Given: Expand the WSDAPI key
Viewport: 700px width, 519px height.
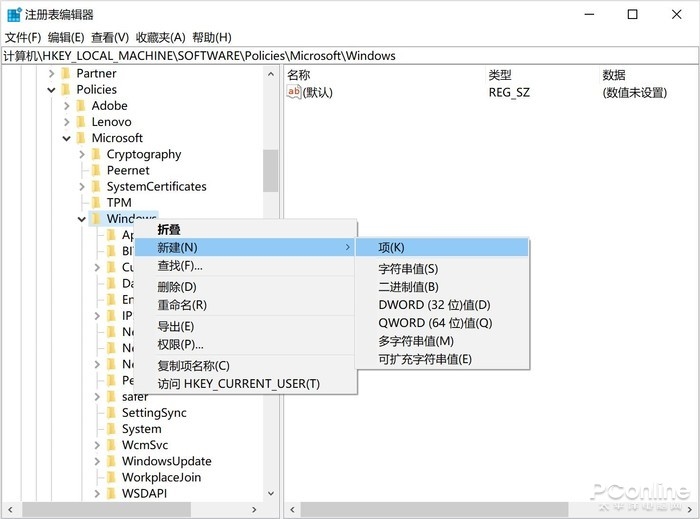Looking at the screenshot, I should point(97,494).
